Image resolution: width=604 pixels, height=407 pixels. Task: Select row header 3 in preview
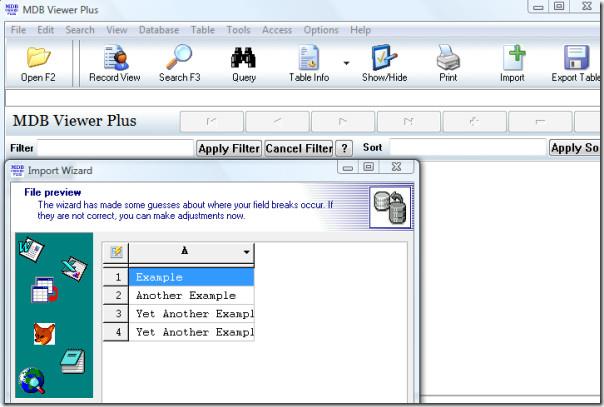click(116, 314)
